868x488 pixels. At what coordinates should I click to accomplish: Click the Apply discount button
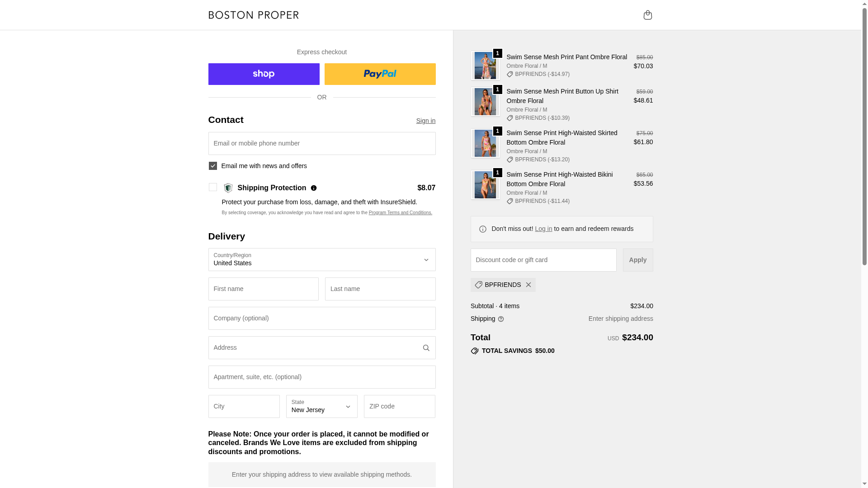[x=637, y=260]
